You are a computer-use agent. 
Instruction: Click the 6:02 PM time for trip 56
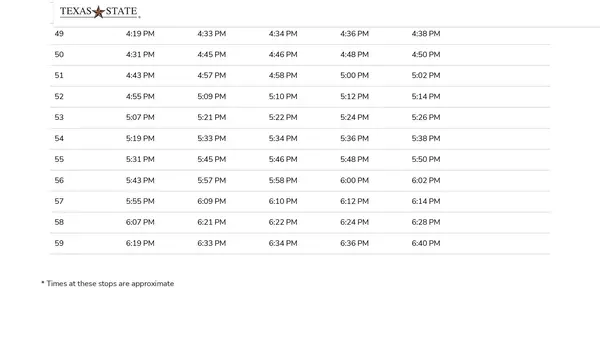tap(426, 180)
